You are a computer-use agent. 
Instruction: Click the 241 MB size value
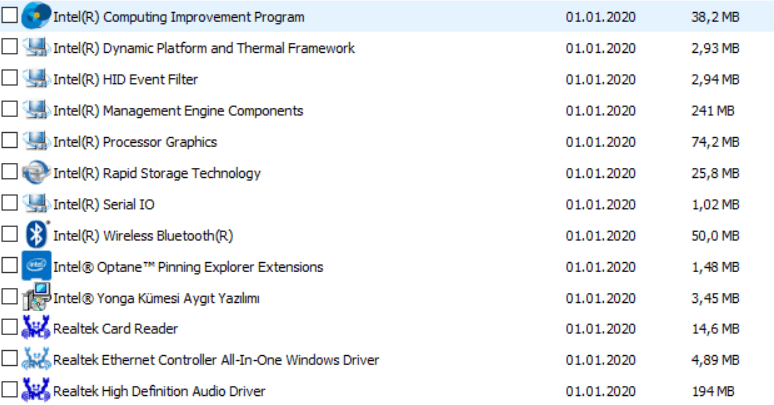click(x=713, y=111)
